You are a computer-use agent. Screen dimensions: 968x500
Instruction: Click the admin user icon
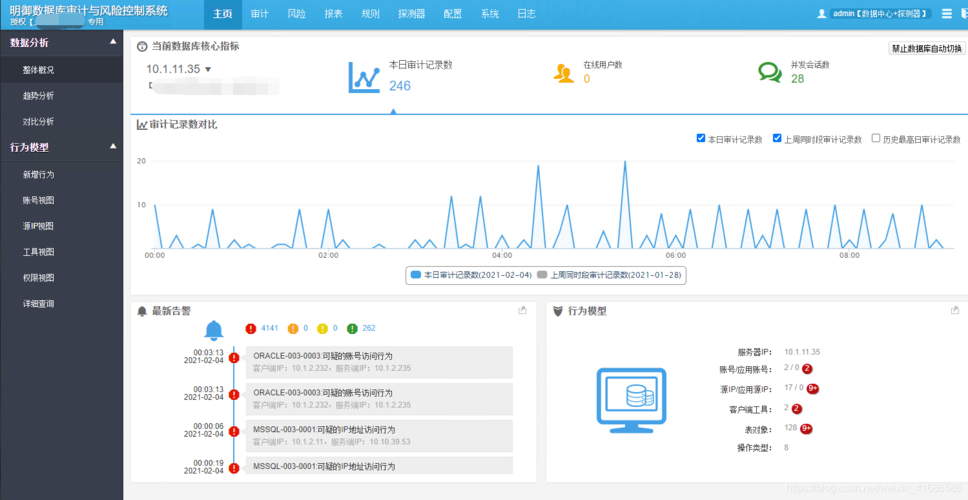[x=822, y=14]
